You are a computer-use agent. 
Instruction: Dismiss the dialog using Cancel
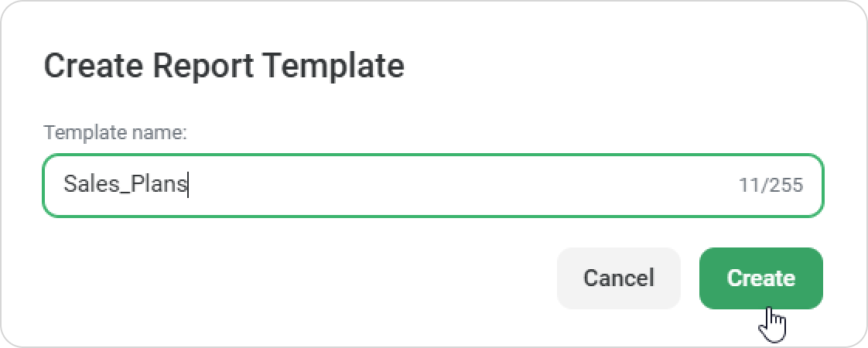(618, 278)
